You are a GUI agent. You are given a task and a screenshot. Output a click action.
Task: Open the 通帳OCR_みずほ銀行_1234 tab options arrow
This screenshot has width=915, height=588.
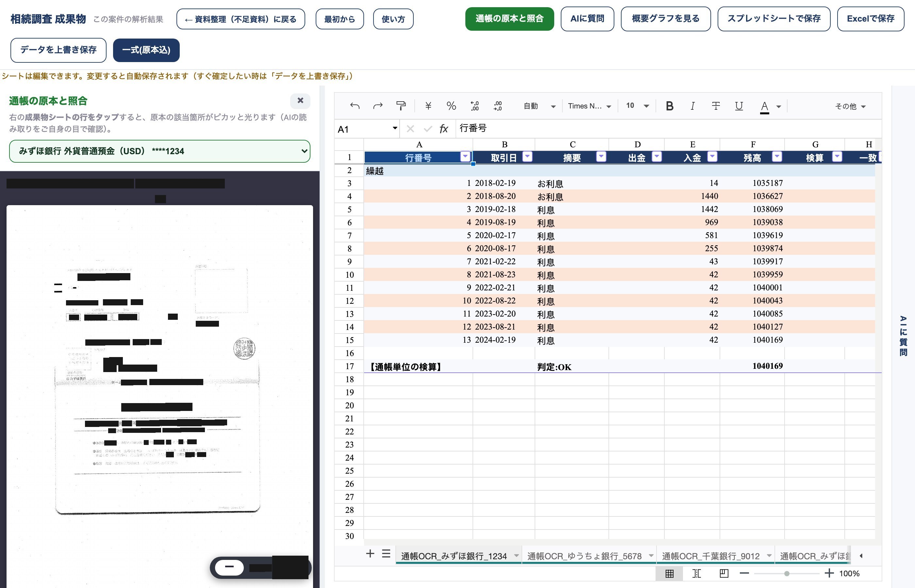point(516,556)
